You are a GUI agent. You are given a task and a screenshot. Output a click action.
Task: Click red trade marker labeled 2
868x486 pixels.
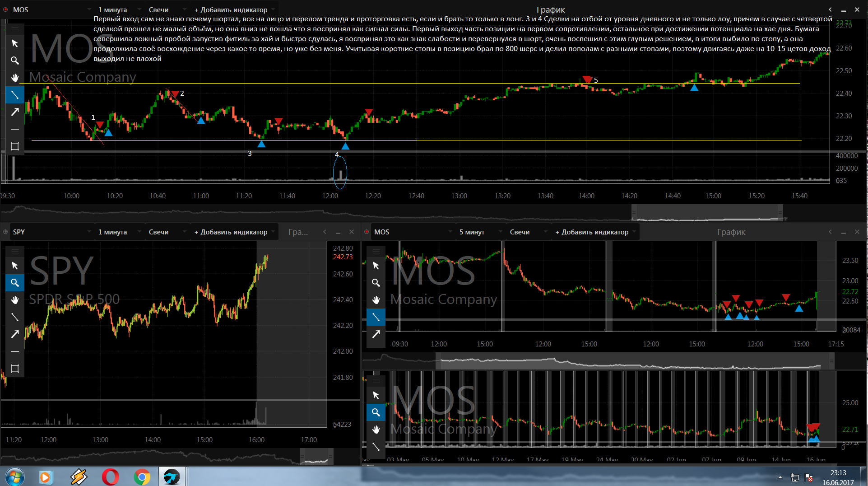175,94
